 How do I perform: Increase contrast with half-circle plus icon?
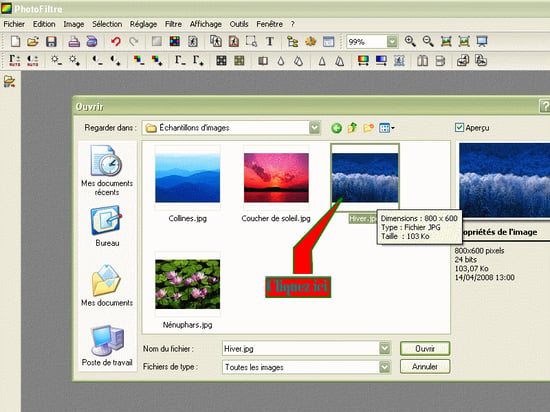[x=115, y=61]
